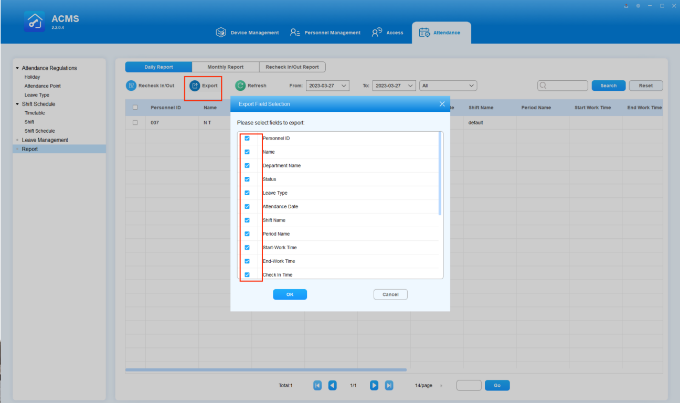The height and width of the screenshot is (403, 680).
Task: Close the Export Field Selection dialog
Action: pyautogui.click(x=442, y=103)
